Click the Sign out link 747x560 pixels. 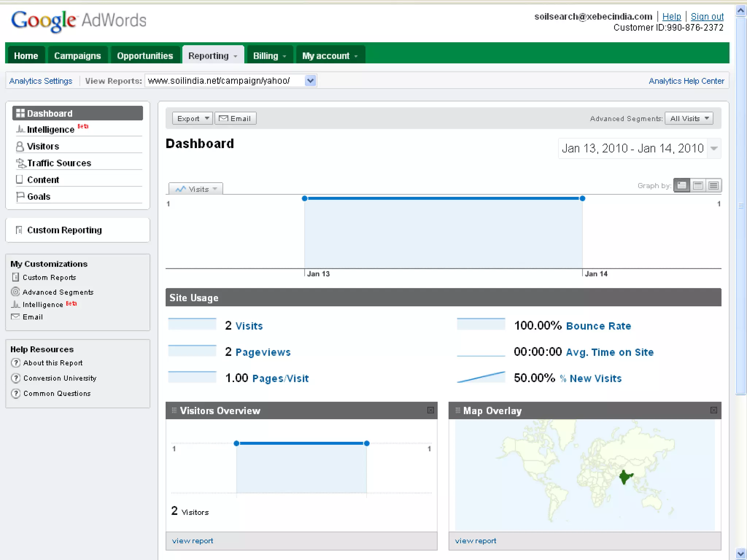[707, 17]
